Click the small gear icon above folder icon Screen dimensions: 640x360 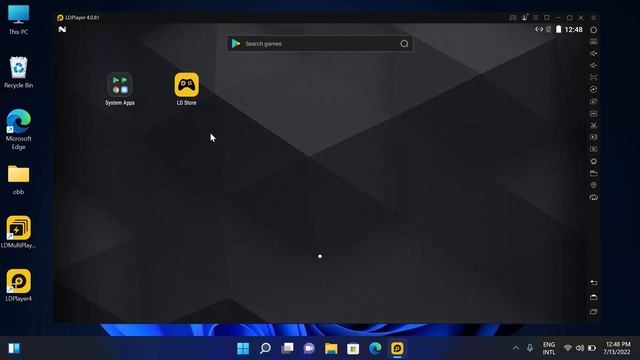[x=593, y=161]
